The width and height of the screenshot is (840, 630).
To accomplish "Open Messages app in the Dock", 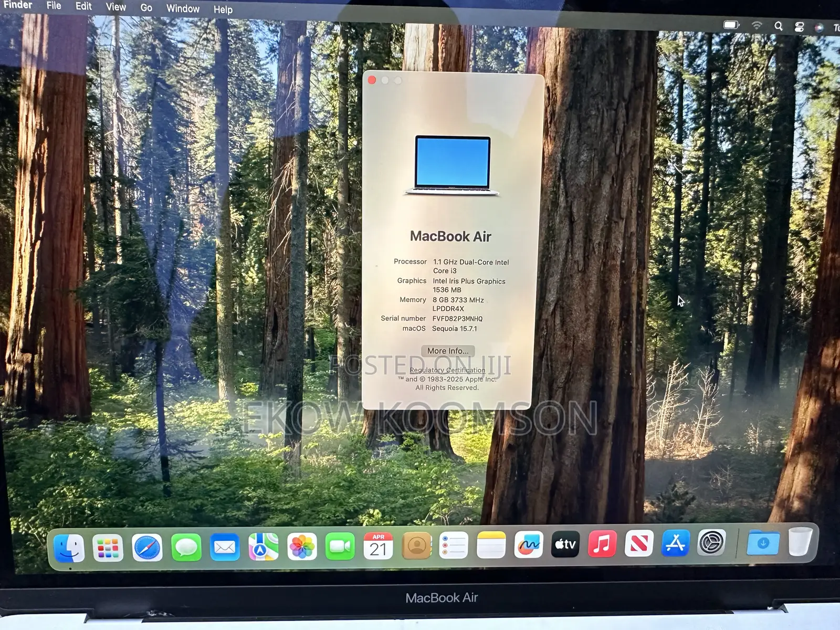I will (186, 547).
